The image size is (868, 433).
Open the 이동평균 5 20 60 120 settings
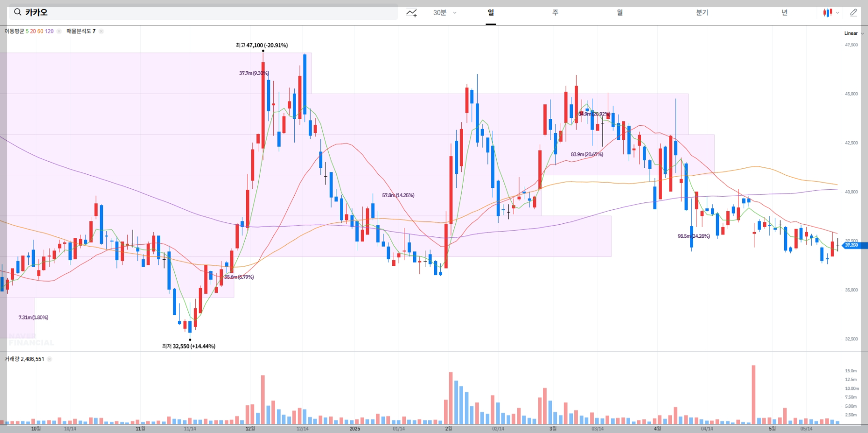coord(29,31)
